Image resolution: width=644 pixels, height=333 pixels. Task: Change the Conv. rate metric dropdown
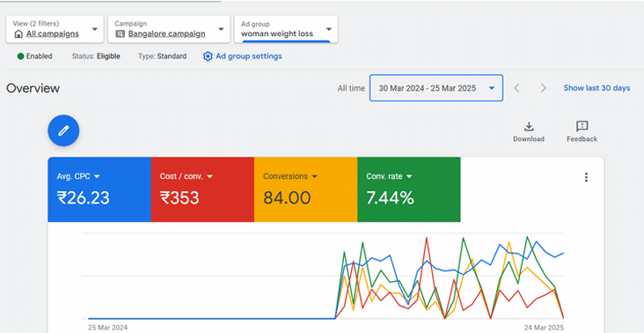[390, 176]
